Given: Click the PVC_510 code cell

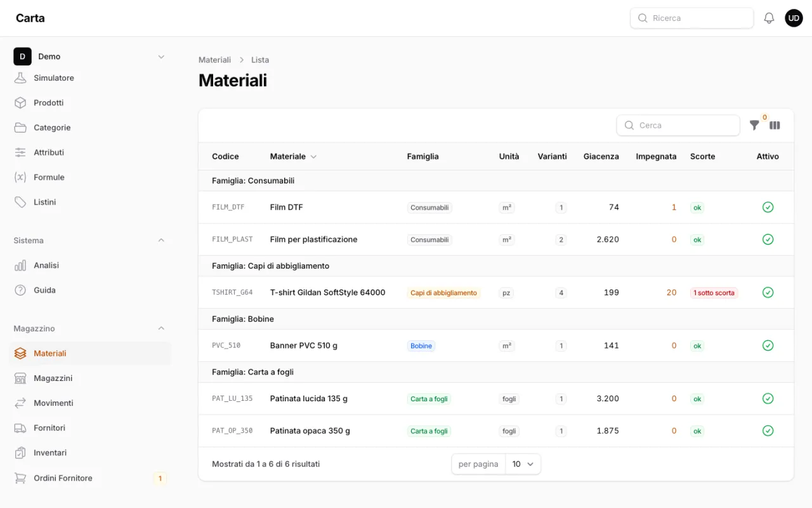Looking at the screenshot, I should 226,345.
